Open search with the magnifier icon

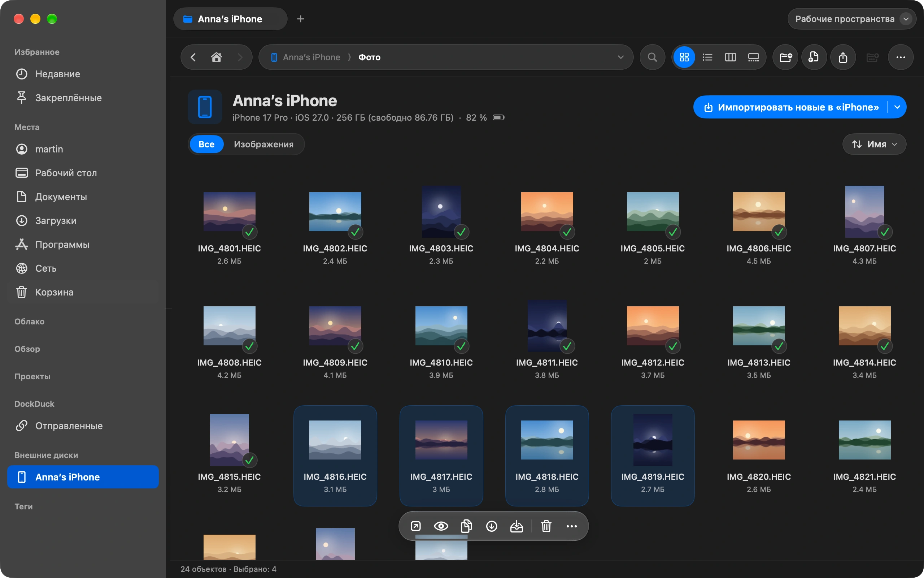tap(653, 57)
